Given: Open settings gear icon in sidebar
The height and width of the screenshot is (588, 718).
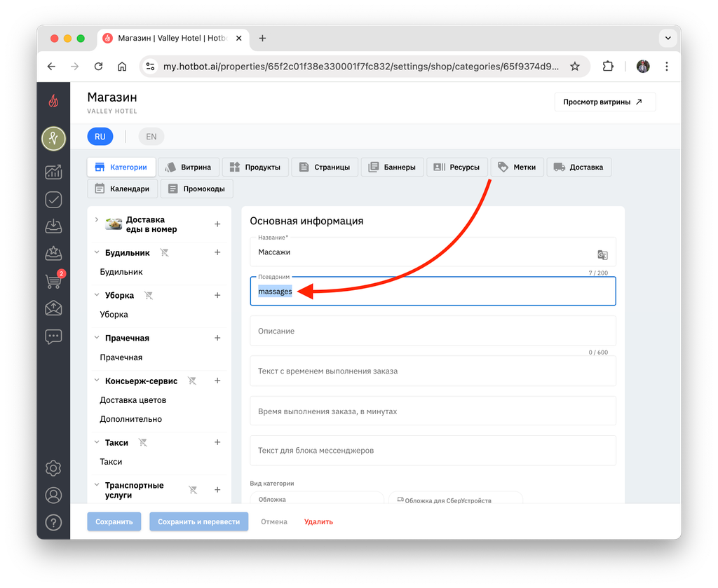Looking at the screenshot, I should (x=53, y=468).
